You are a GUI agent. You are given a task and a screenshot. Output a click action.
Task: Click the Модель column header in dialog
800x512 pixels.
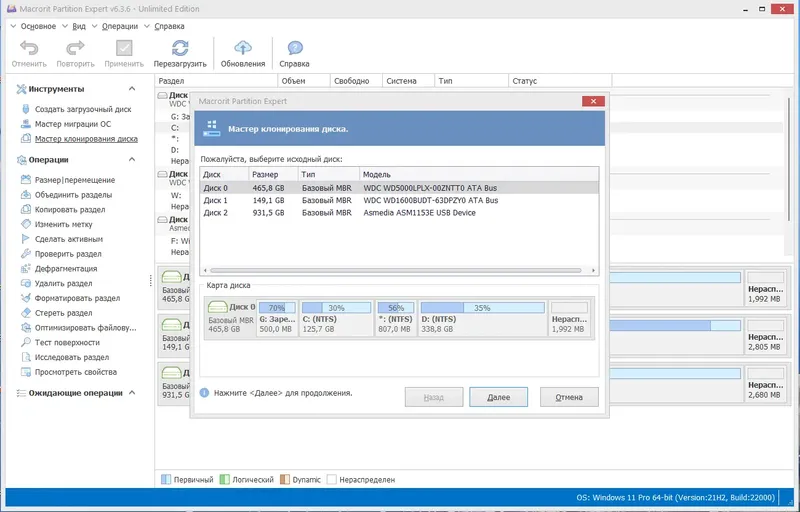click(x=479, y=174)
